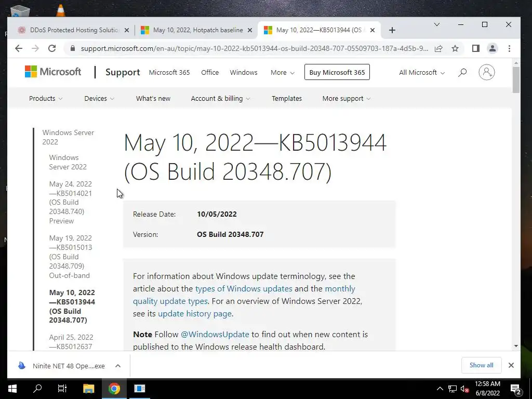The image size is (532, 399).
Task: Open May 19, 2022 KB5015013 Out-of-band entry
Action: point(71,257)
